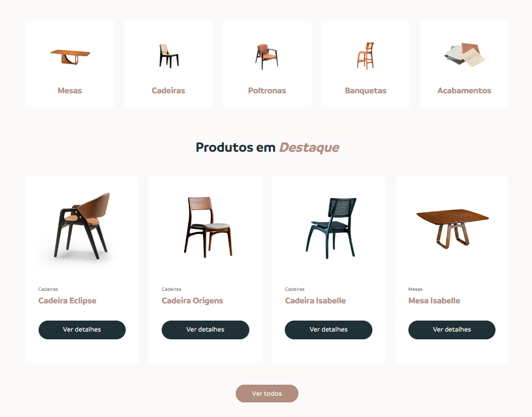The width and height of the screenshot is (532, 417).
Task: Go to the Cadeiras category link
Action: tap(168, 91)
